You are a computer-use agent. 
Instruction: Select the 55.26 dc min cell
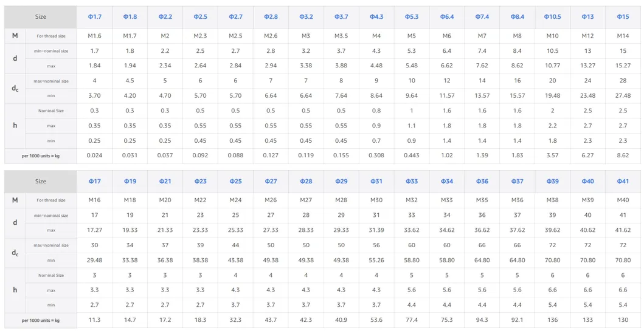click(x=376, y=261)
